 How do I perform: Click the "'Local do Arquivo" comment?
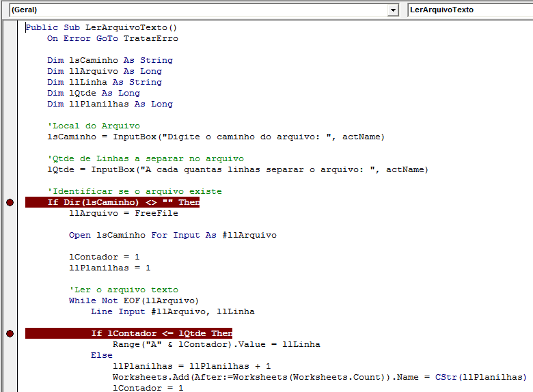(x=93, y=126)
